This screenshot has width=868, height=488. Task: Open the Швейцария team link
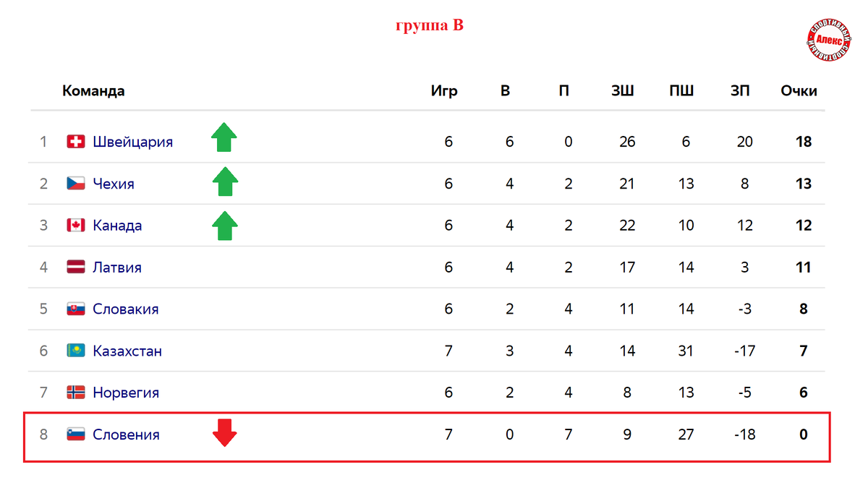(x=133, y=142)
